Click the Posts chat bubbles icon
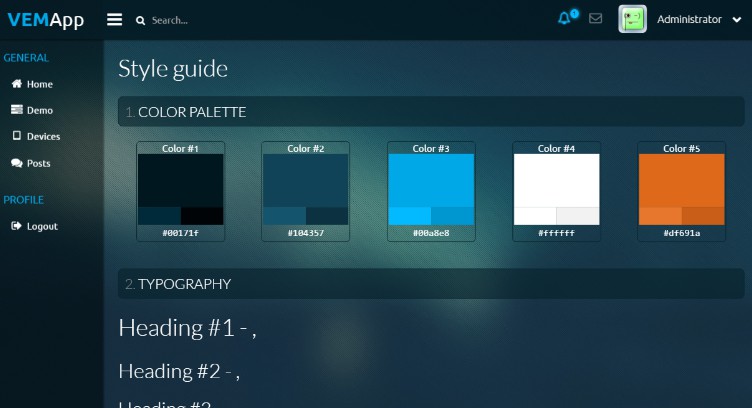The image size is (752, 408). coord(17,163)
